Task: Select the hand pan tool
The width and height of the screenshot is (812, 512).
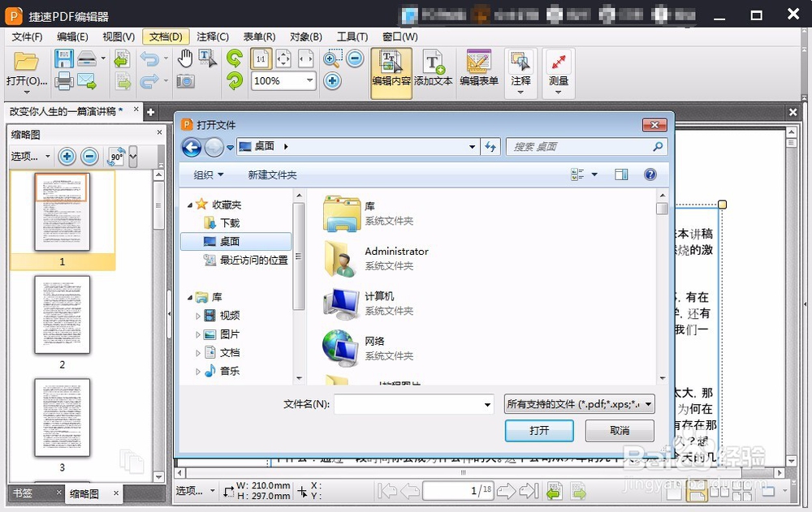Action: [x=187, y=57]
